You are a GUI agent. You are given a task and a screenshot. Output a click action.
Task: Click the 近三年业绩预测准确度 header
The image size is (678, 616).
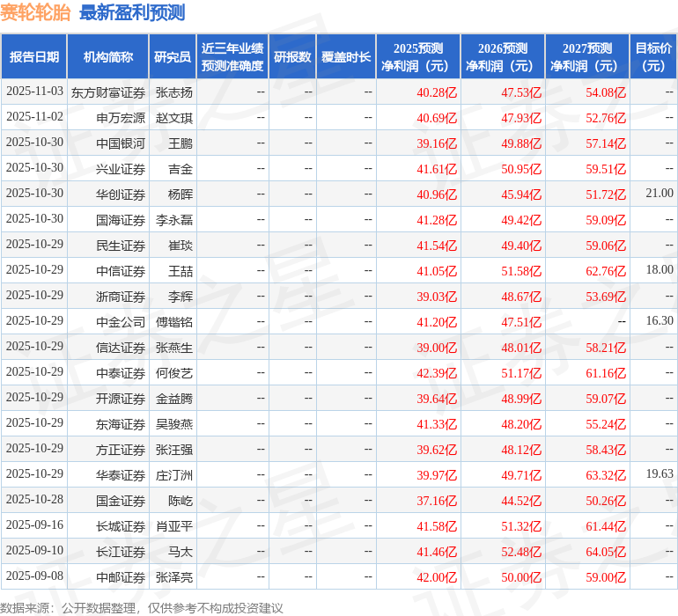(x=232, y=57)
